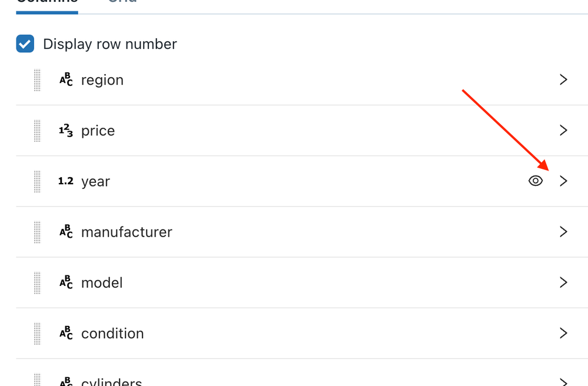Screen dimensions: 588x386
Task: Switch to the Grid tab
Action: click(x=122, y=3)
